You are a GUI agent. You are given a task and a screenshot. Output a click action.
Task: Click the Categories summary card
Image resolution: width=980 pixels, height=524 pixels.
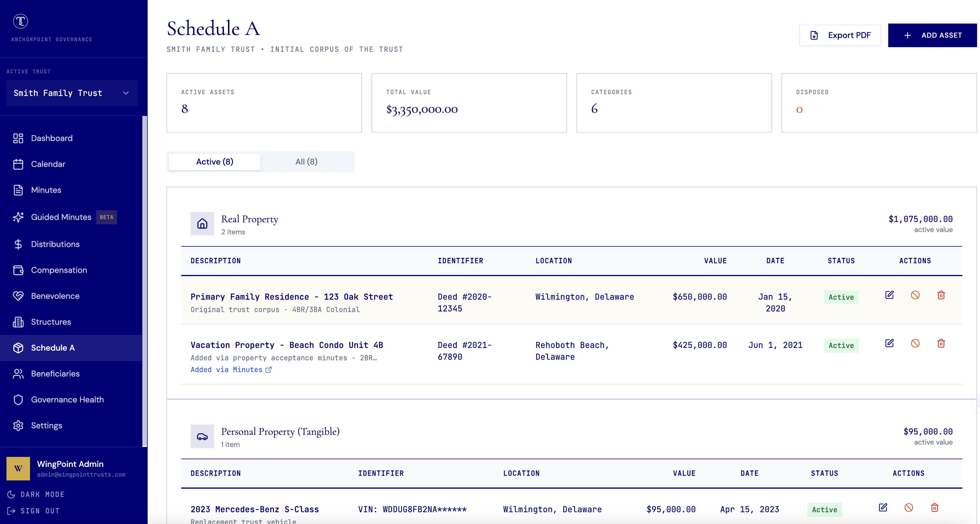pos(674,103)
